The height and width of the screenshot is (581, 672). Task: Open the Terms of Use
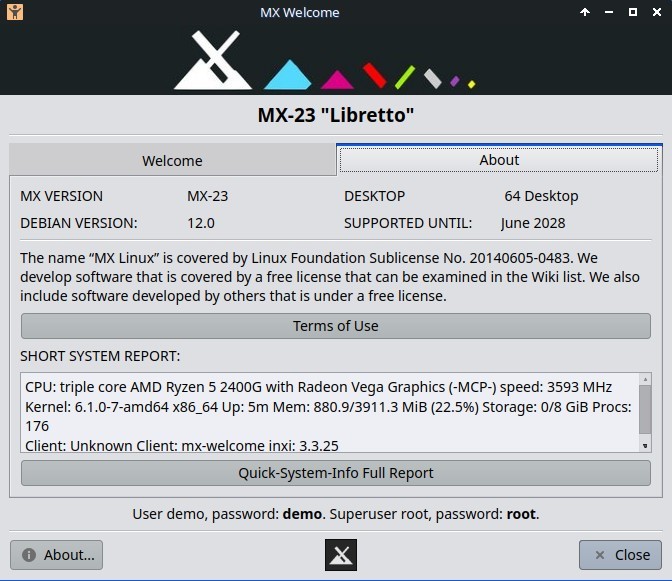point(335,326)
